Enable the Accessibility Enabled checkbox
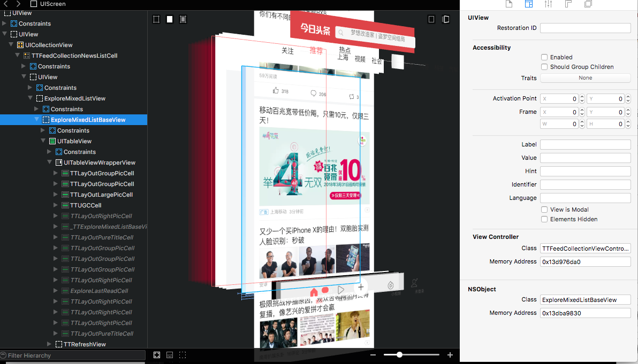The image size is (638, 364). click(x=544, y=57)
